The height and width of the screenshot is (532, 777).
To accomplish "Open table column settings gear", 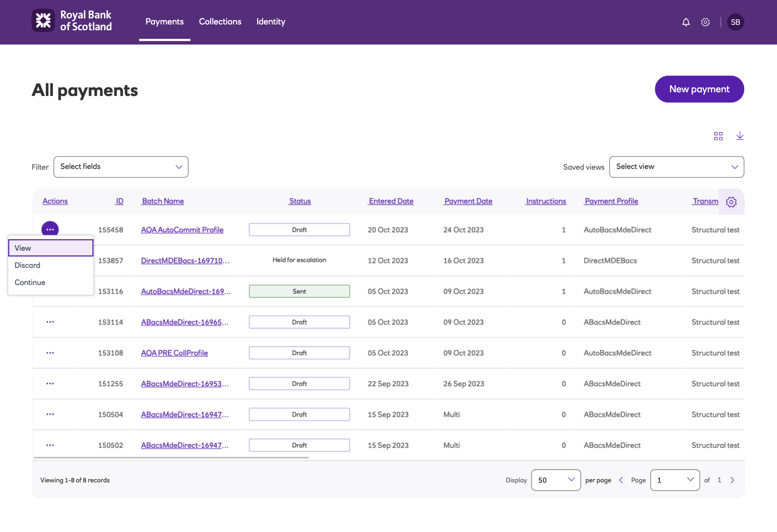I will click(x=731, y=202).
